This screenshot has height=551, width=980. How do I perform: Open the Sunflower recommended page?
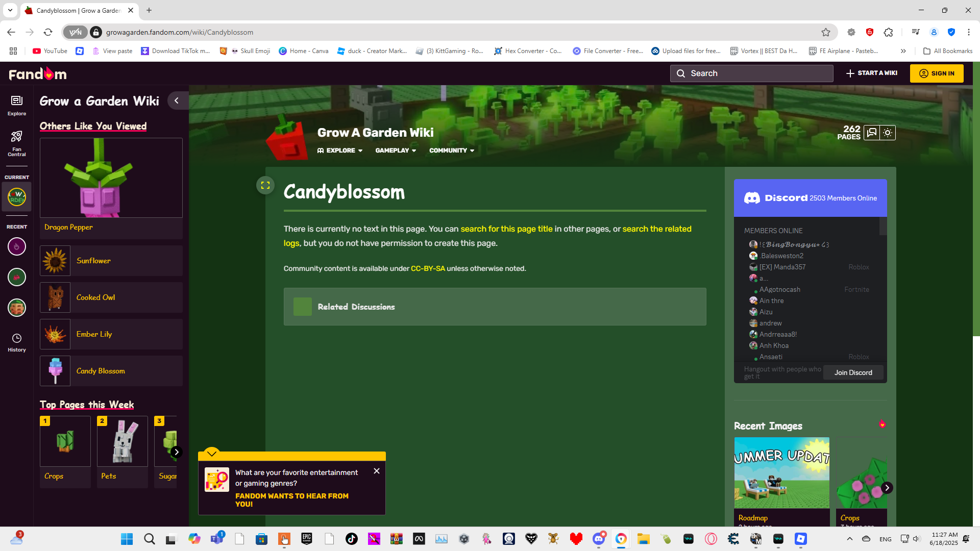pyautogui.click(x=111, y=261)
